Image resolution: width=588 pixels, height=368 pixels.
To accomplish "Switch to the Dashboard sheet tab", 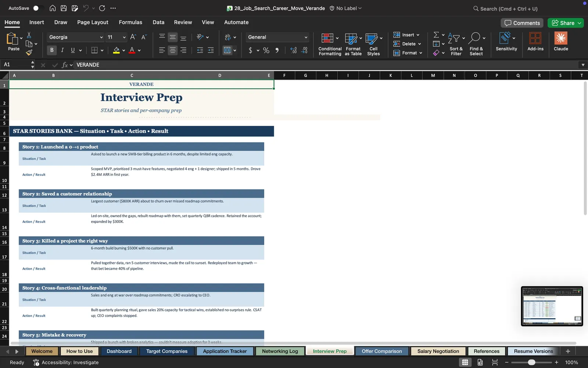I will pos(119,351).
